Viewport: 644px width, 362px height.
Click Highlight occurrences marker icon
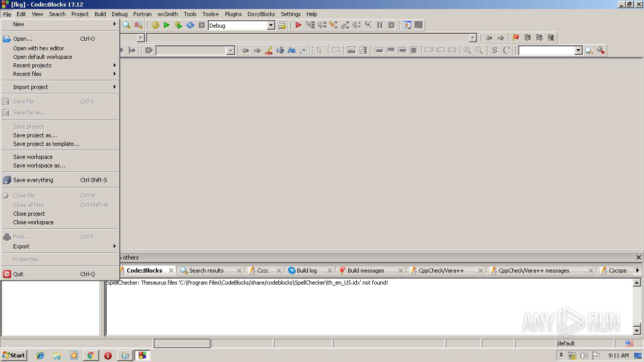pos(269,50)
